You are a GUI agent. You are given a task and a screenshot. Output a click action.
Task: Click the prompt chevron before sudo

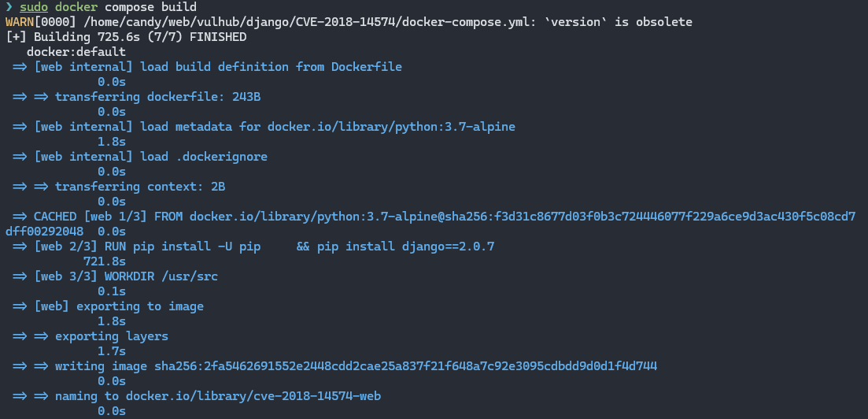pos(9,7)
